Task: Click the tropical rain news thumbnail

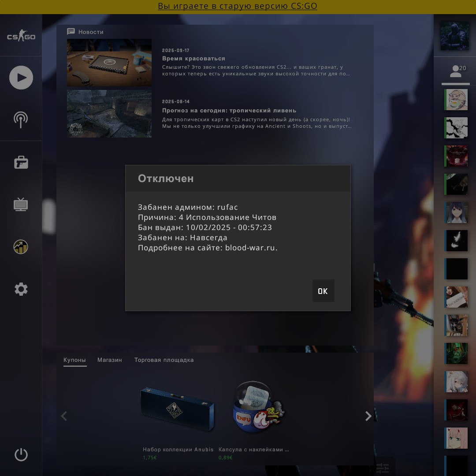Action: (x=109, y=114)
